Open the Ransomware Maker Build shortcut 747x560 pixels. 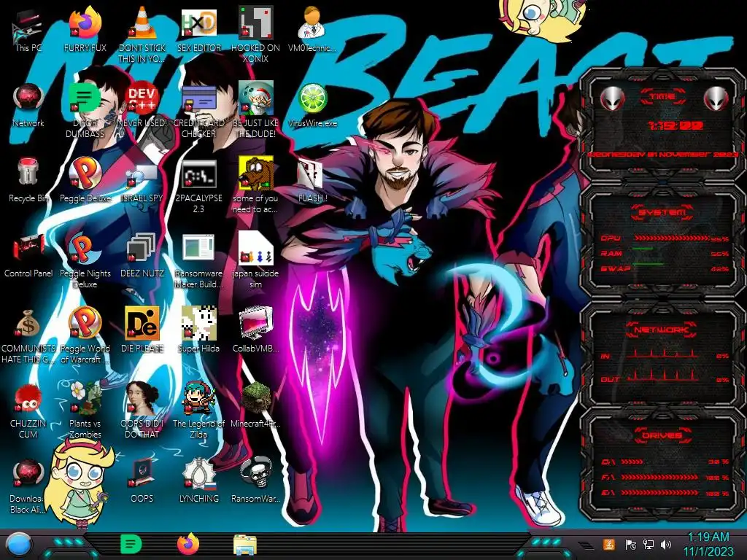coord(198,260)
